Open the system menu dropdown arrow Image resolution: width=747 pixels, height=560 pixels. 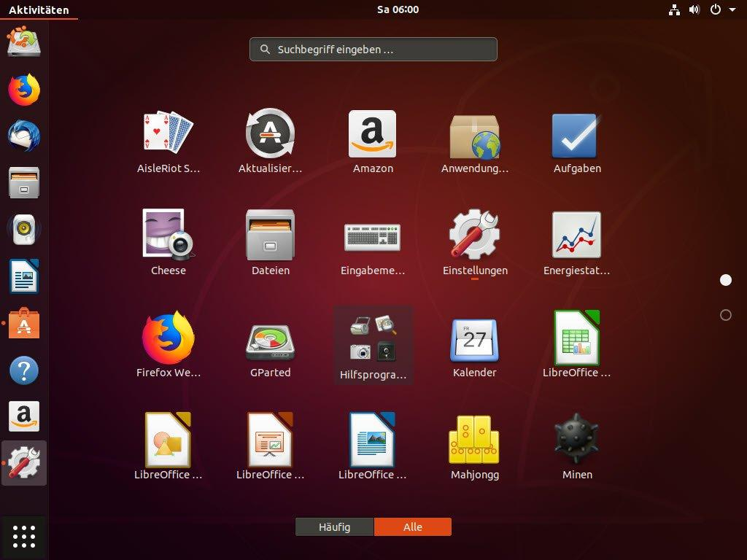tap(732, 9)
